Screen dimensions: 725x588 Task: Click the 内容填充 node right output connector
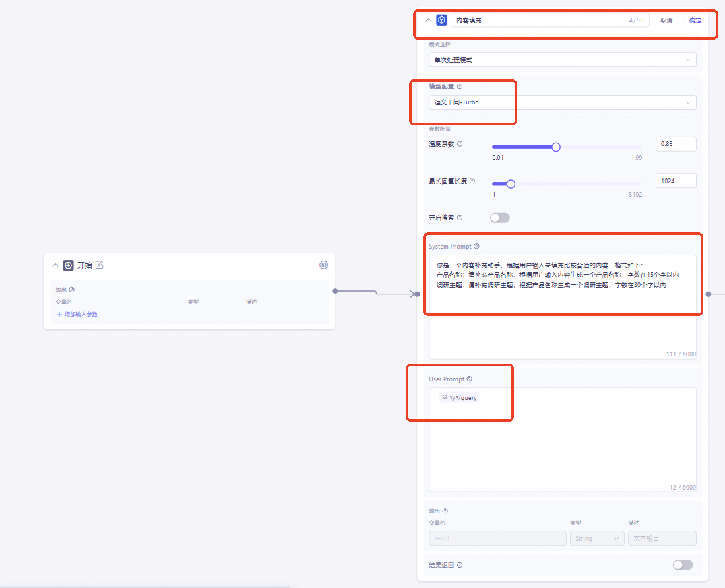(708, 294)
